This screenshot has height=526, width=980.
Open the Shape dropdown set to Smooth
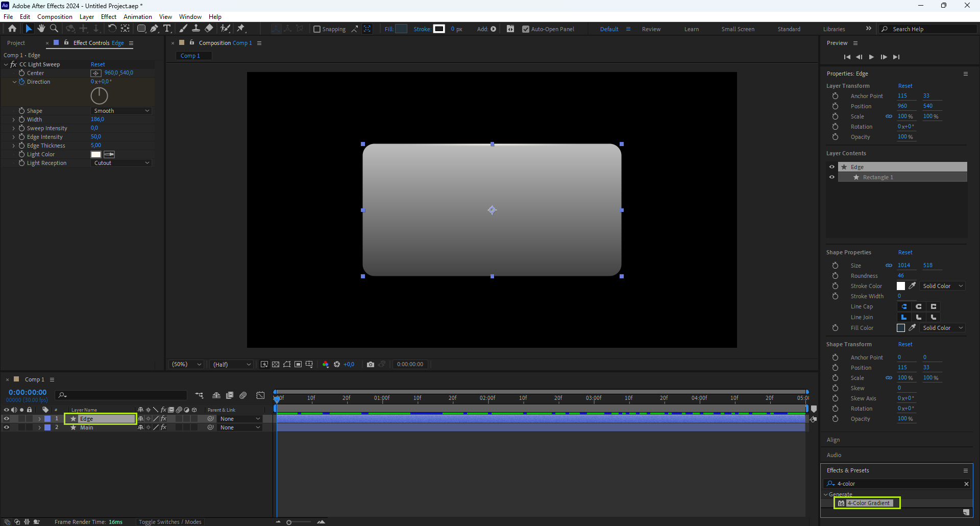tap(121, 111)
